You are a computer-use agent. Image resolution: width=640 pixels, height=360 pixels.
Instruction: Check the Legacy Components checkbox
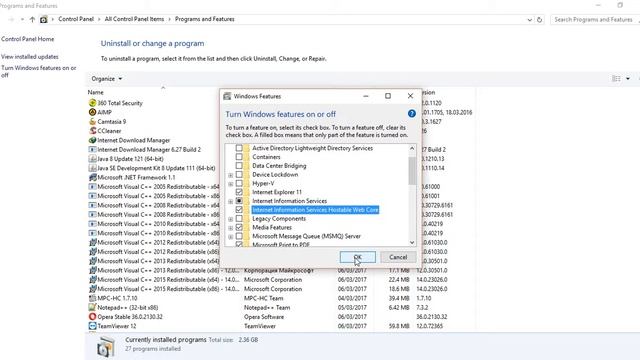click(x=239, y=218)
